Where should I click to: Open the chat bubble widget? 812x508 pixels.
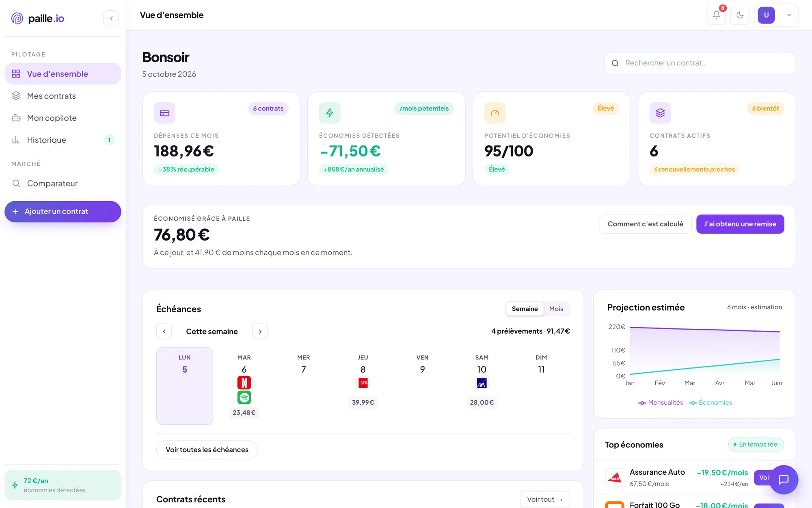coord(784,480)
